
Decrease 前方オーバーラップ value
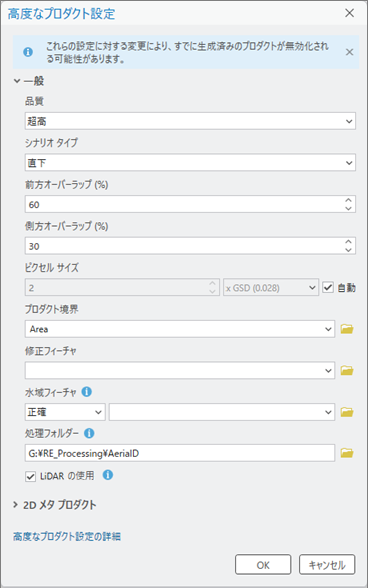pyautogui.click(x=348, y=208)
